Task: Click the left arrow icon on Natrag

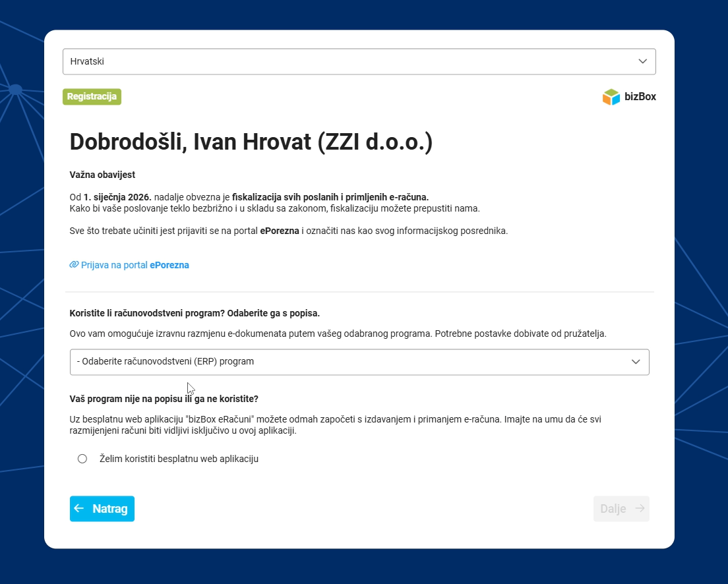Action: coord(79,509)
